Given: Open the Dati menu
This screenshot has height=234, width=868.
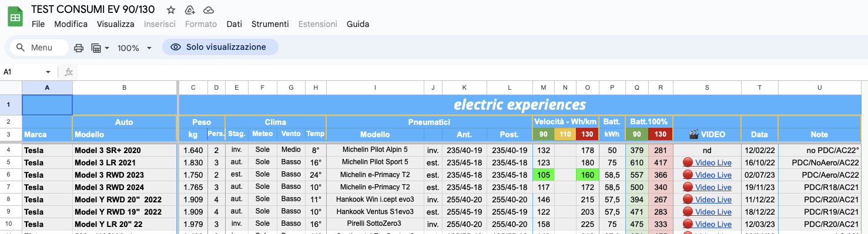Looking at the screenshot, I should (234, 24).
